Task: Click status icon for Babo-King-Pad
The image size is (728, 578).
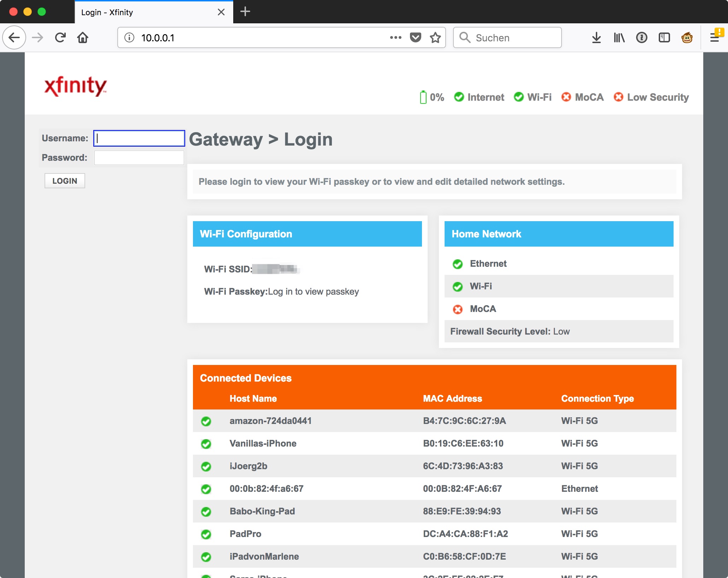Action: pyautogui.click(x=206, y=512)
